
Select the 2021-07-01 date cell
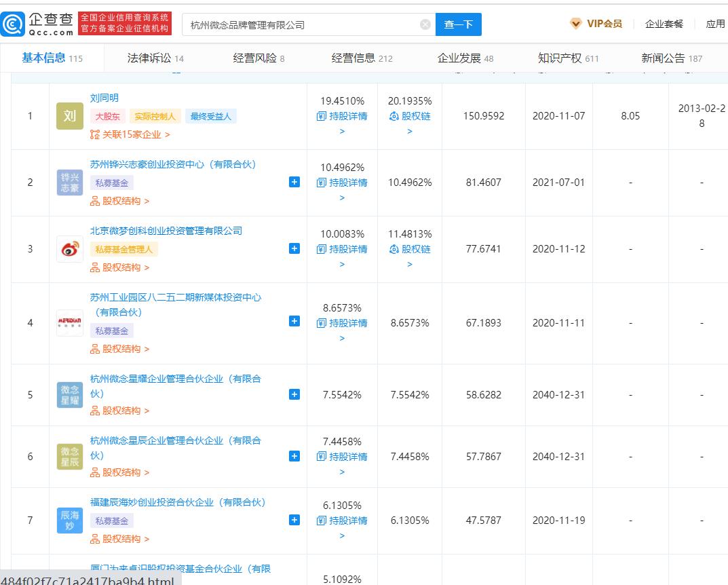(x=558, y=183)
